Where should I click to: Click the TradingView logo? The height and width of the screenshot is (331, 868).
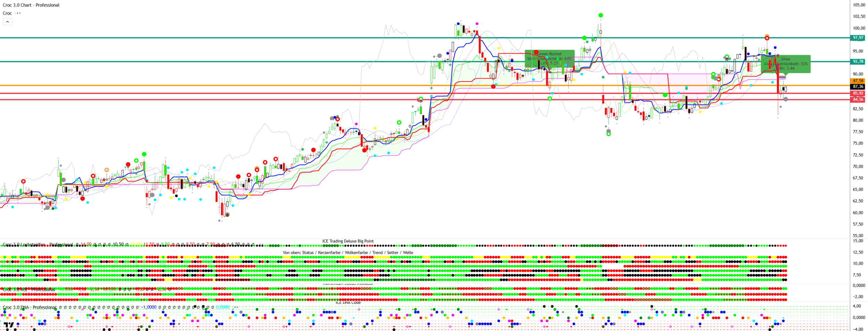tap(9, 325)
